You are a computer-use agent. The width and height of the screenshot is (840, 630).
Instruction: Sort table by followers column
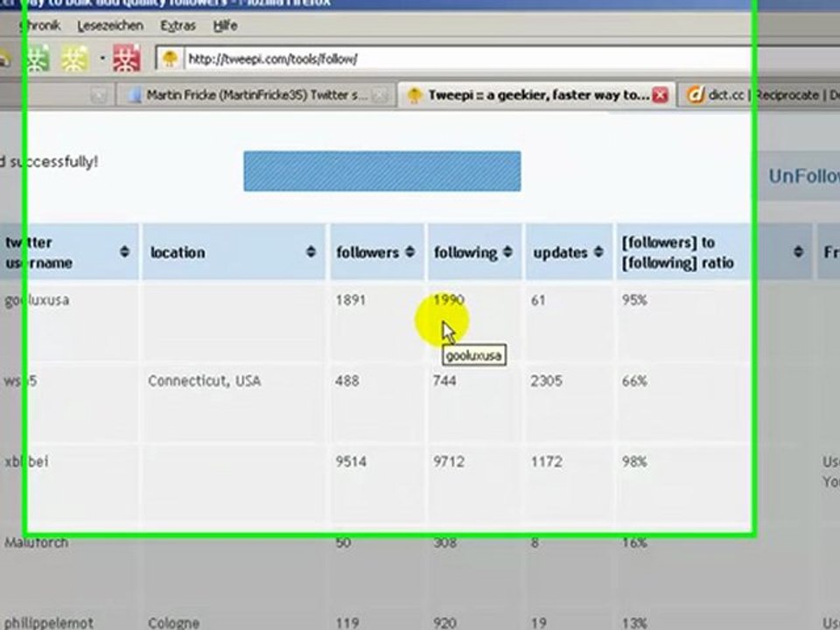click(x=377, y=252)
